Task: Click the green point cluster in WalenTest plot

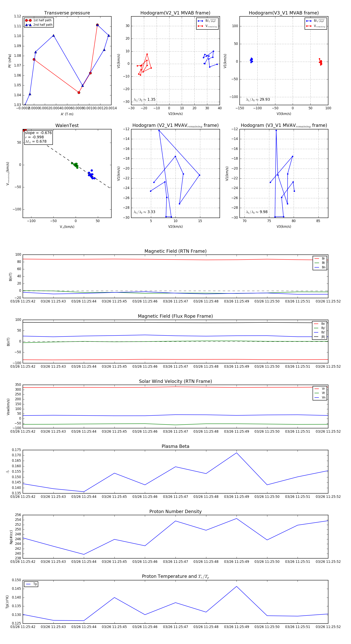Action: click(75, 165)
